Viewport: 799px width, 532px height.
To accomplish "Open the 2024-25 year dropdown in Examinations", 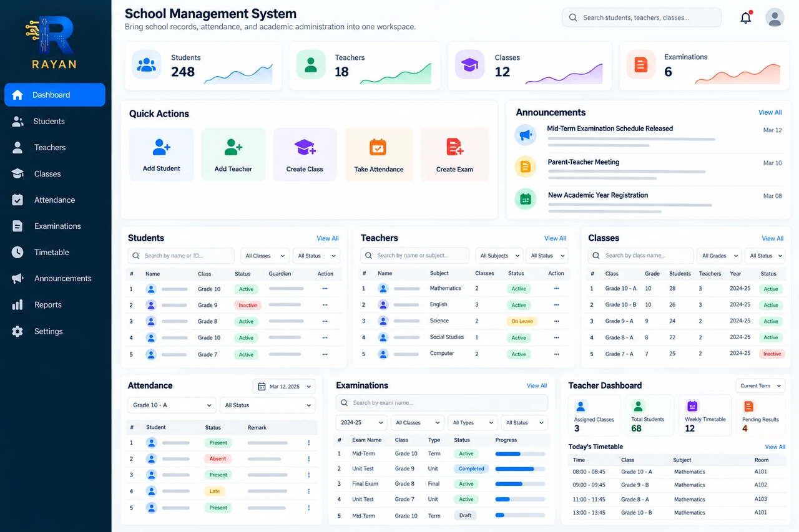I will click(361, 423).
